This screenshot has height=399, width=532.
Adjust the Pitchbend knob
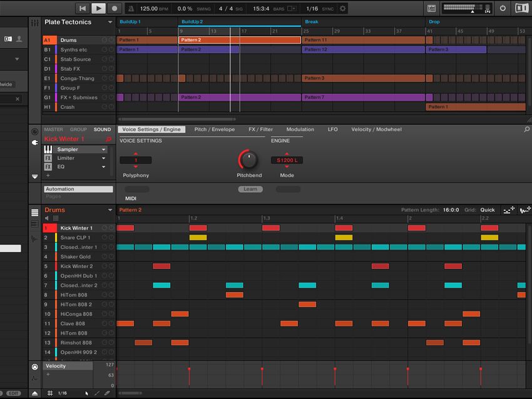click(249, 158)
